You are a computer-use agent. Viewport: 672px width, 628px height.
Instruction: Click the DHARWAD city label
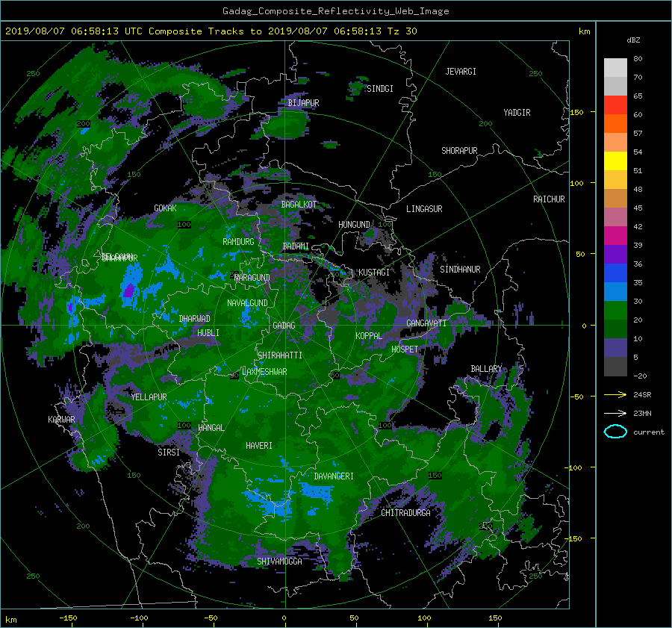coord(195,319)
